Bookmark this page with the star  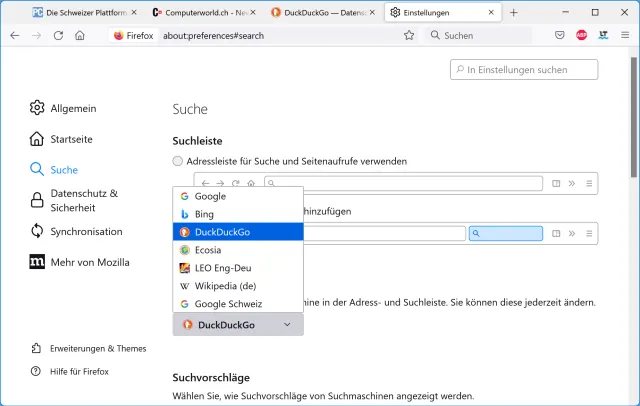(x=409, y=35)
